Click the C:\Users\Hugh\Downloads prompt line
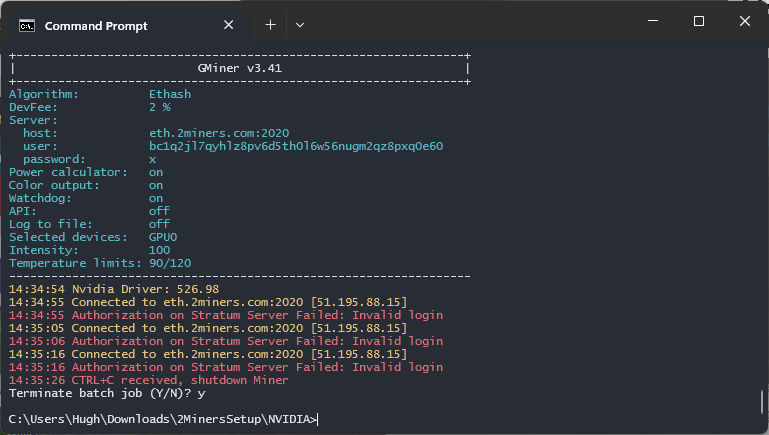Image resolution: width=769 pixels, height=435 pixels. 163,419
